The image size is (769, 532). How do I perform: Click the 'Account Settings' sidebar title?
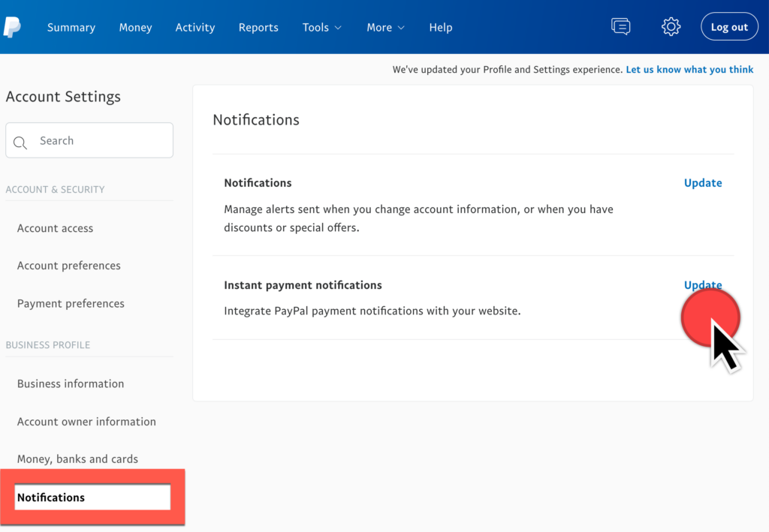click(63, 97)
